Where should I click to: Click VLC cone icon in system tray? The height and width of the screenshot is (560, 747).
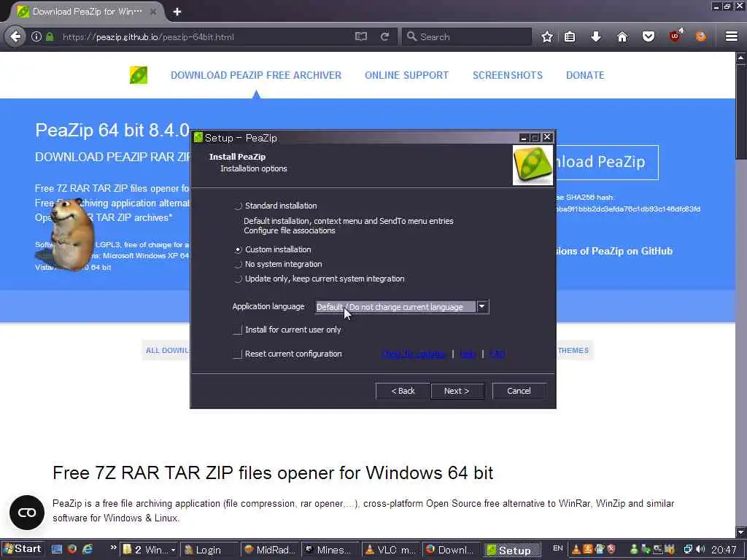(576, 550)
